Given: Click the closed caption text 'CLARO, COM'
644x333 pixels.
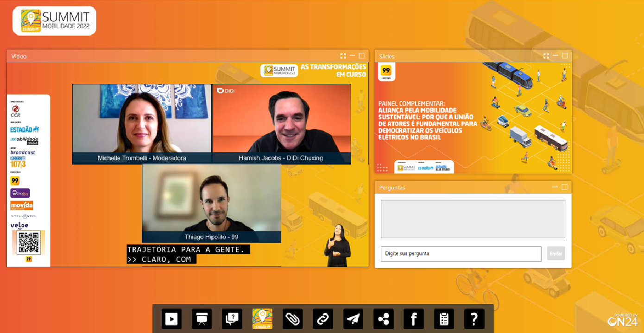Looking at the screenshot, I should click(166, 259).
